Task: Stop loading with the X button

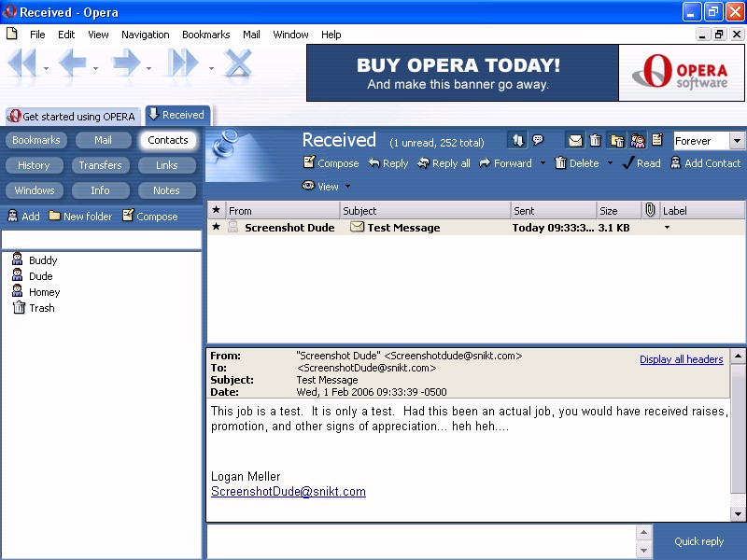Action: (238, 63)
